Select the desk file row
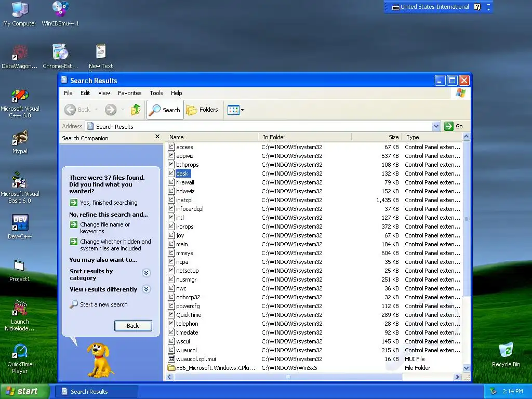532x399 pixels. coord(314,174)
